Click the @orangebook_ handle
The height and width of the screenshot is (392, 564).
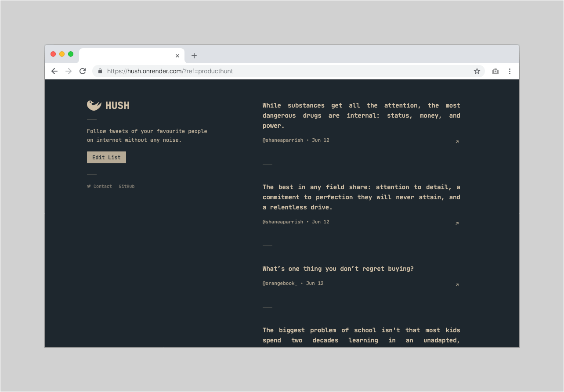pos(280,284)
